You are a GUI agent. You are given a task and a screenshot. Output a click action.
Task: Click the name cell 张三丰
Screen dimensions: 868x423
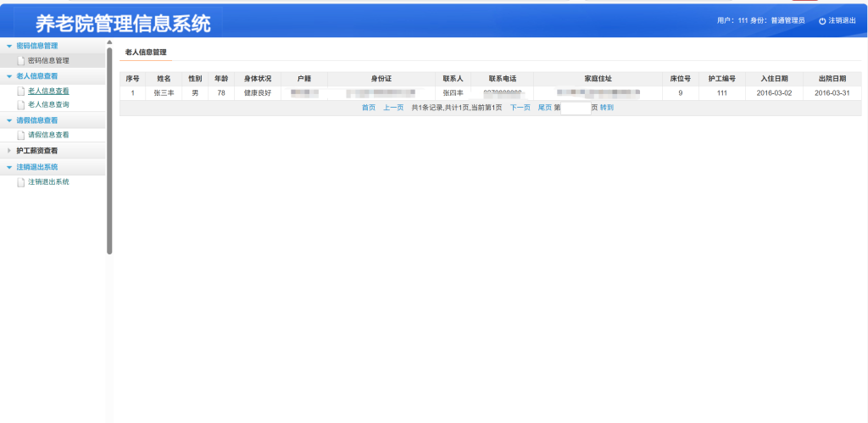coord(164,93)
